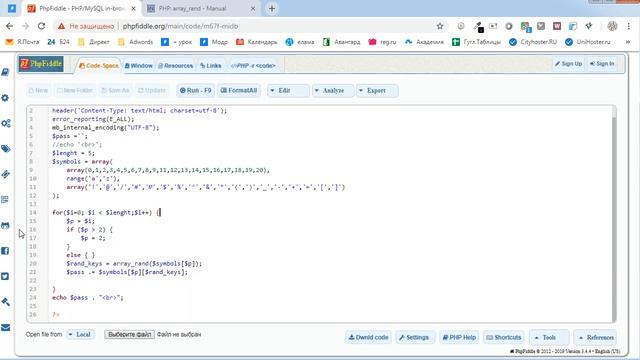This screenshot has width=640, height=360.
Task: Click the New button
Action: (x=38, y=91)
